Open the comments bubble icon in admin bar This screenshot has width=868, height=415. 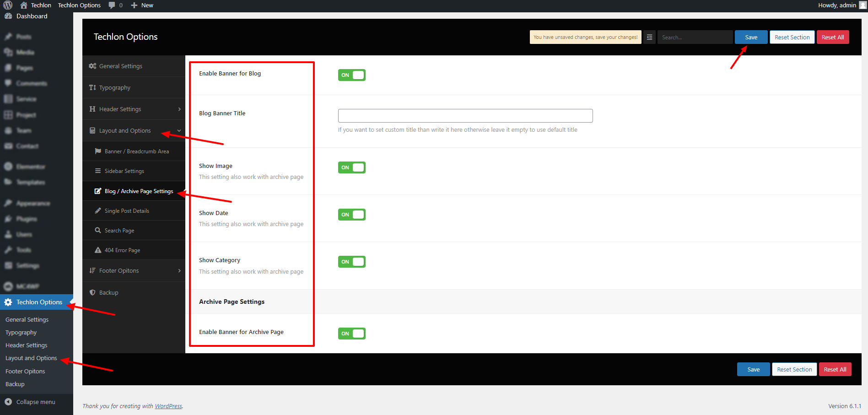(112, 5)
